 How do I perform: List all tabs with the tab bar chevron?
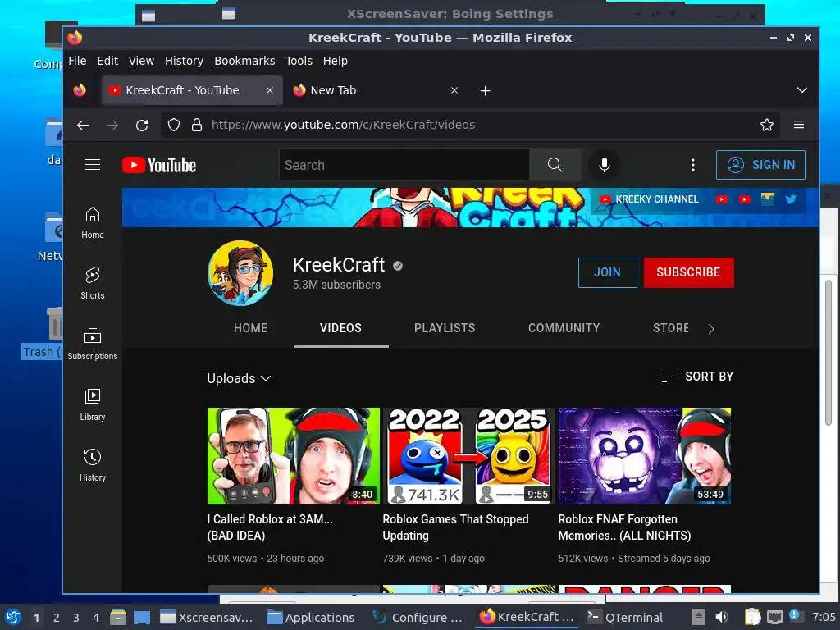[x=801, y=90]
